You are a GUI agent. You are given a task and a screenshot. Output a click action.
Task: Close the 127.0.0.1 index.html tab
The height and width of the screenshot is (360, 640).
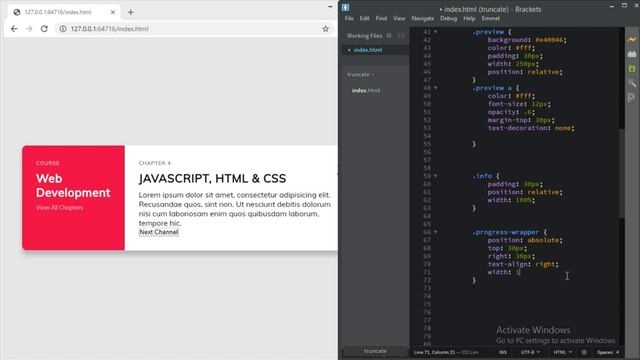[113, 12]
